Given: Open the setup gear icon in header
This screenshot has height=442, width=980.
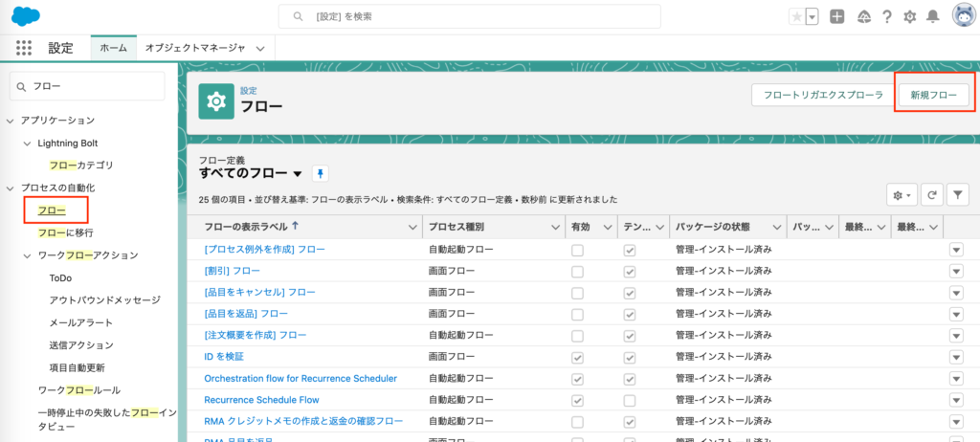Looking at the screenshot, I should [910, 16].
